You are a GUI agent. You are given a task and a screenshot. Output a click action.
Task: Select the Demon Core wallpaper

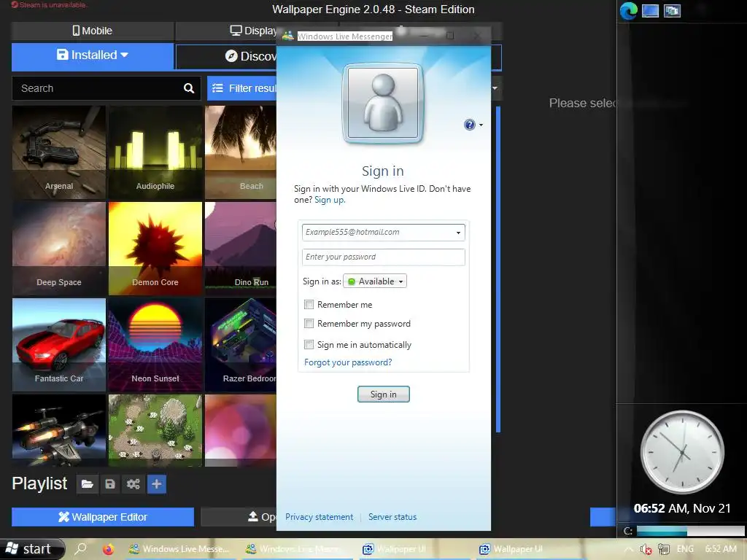(155, 249)
